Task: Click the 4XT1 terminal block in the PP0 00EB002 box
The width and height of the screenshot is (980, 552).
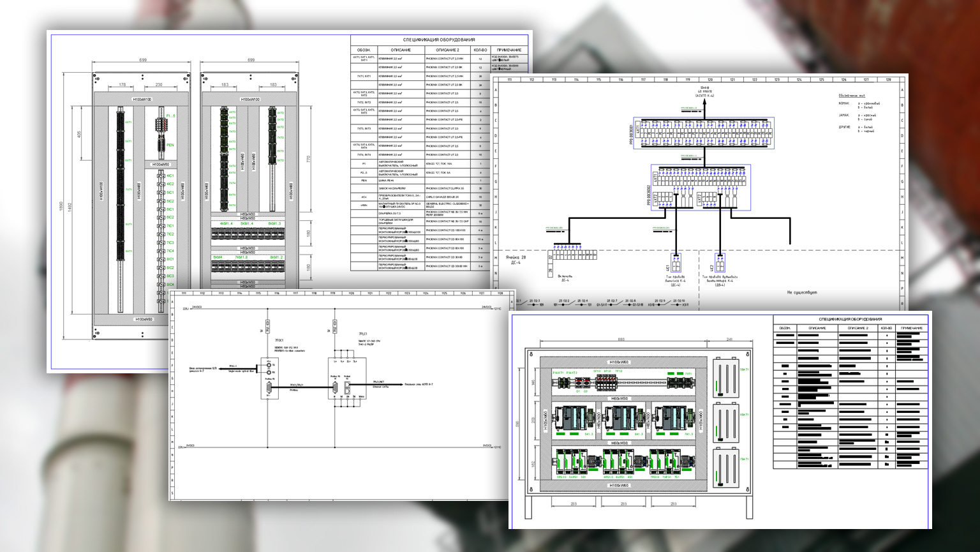Action: point(701,178)
